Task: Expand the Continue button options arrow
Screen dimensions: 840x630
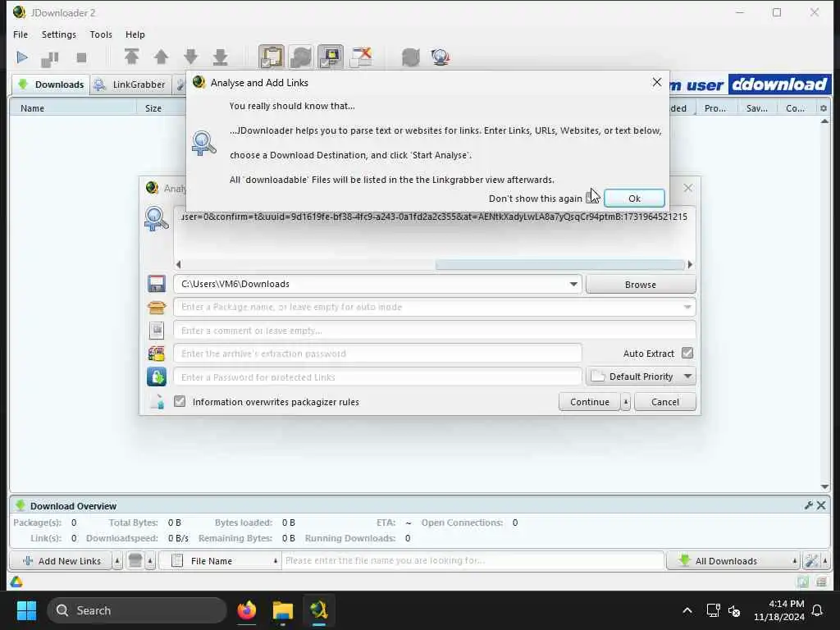Action: point(625,402)
